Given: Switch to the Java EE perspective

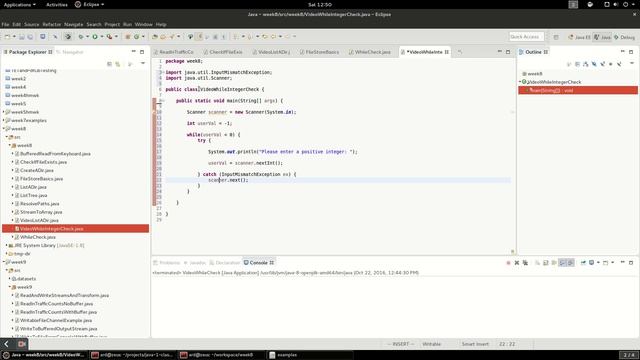Looking at the screenshot, I should click(x=579, y=37).
